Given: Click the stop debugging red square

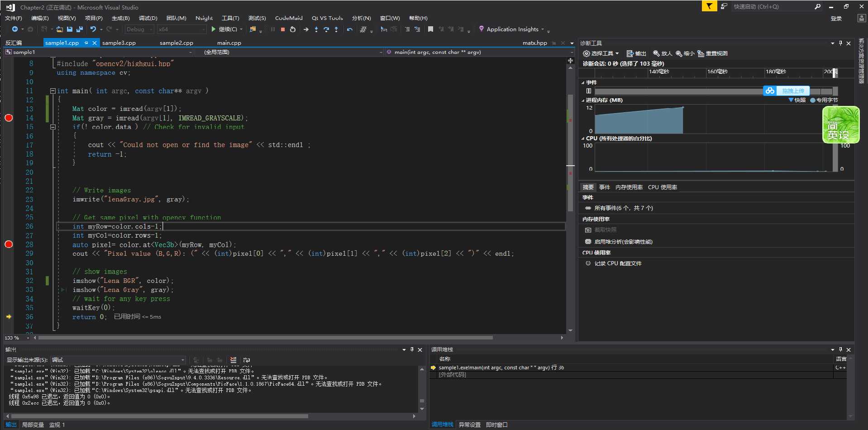Looking at the screenshot, I should coord(283,29).
